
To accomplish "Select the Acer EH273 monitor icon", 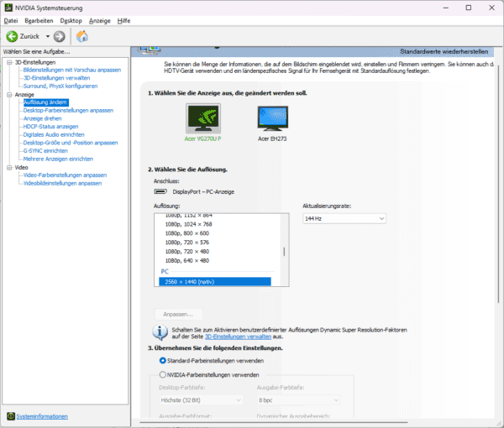I will click(x=272, y=118).
